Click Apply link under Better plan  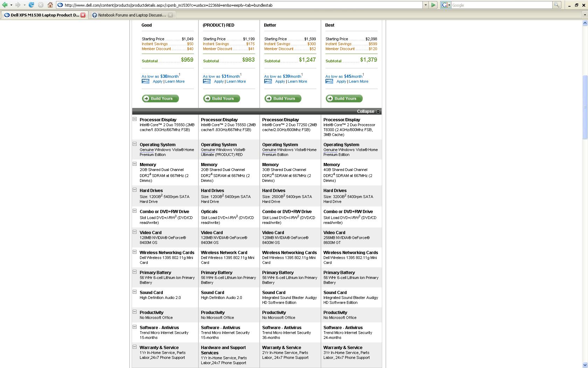(280, 81)
